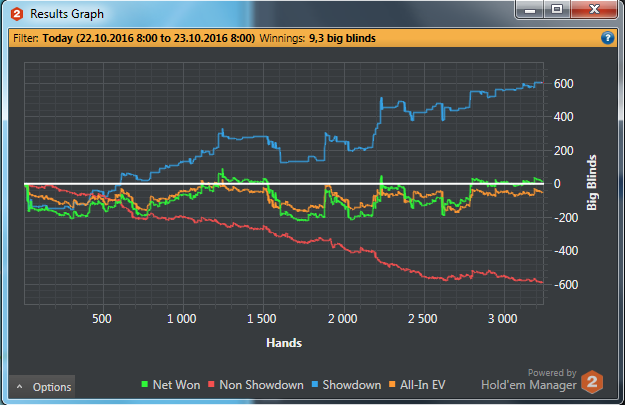625x405 pixels.
Task: Click the Powered by Hold'em Manager text
Action: tap(529, 379)
